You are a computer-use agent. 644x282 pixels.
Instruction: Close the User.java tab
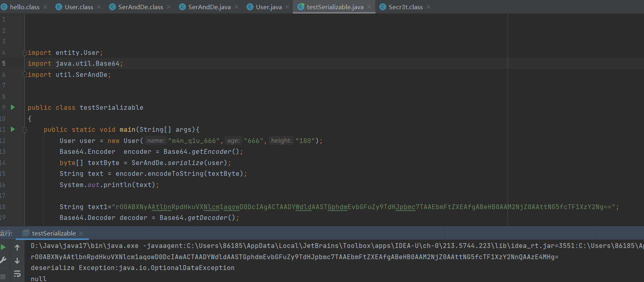click(287, 7)
